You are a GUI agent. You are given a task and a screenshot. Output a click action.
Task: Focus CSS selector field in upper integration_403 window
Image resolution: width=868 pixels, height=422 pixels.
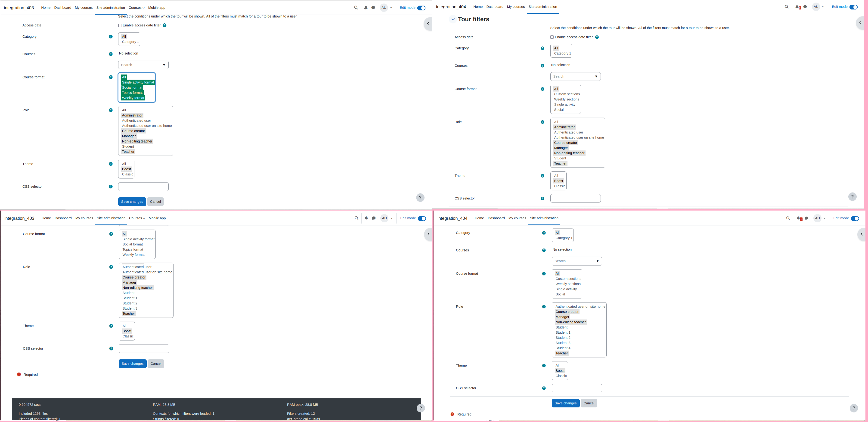tap(143, 187)
